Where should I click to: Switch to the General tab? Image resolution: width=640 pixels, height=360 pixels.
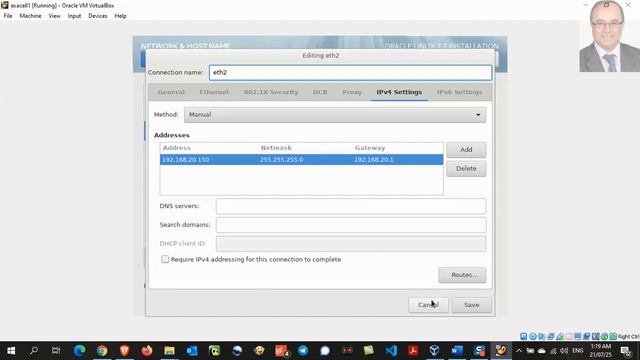(171, 92)
